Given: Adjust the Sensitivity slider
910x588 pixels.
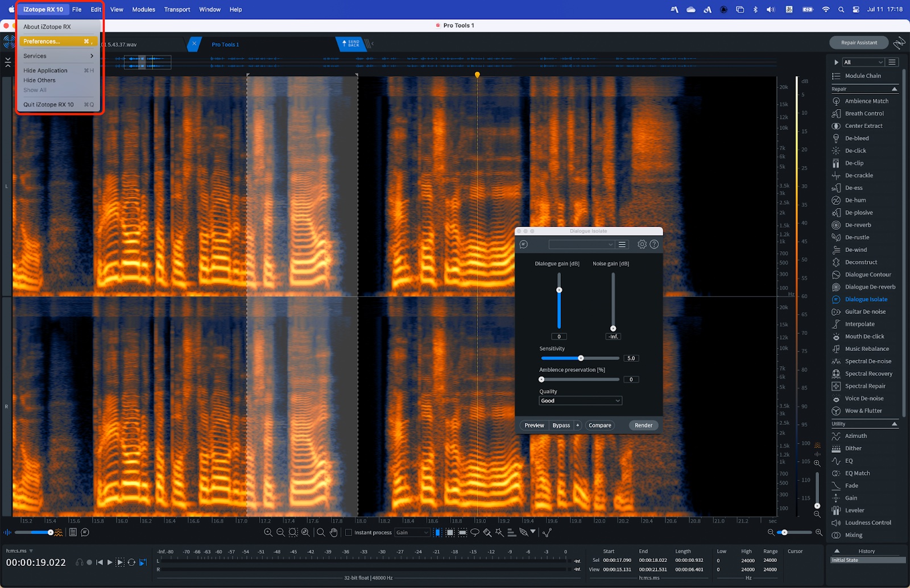Looking at the screenshot, I should pos(581,359).
